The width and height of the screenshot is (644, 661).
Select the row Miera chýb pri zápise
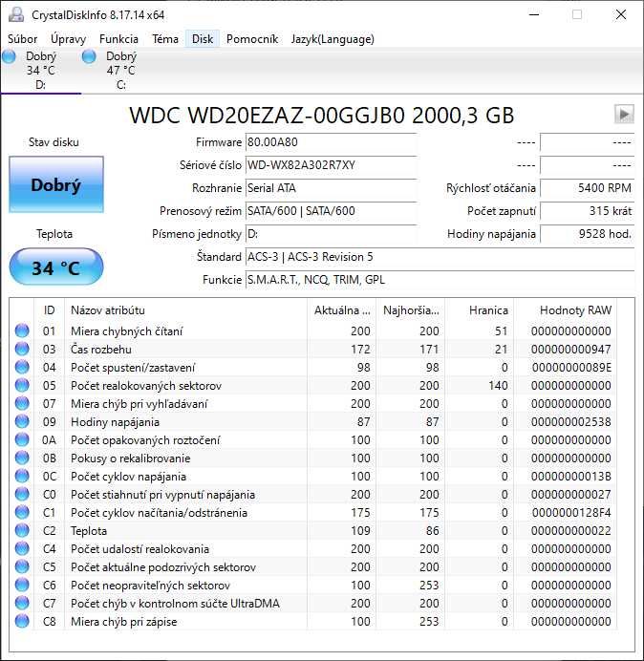click(312, 622)
